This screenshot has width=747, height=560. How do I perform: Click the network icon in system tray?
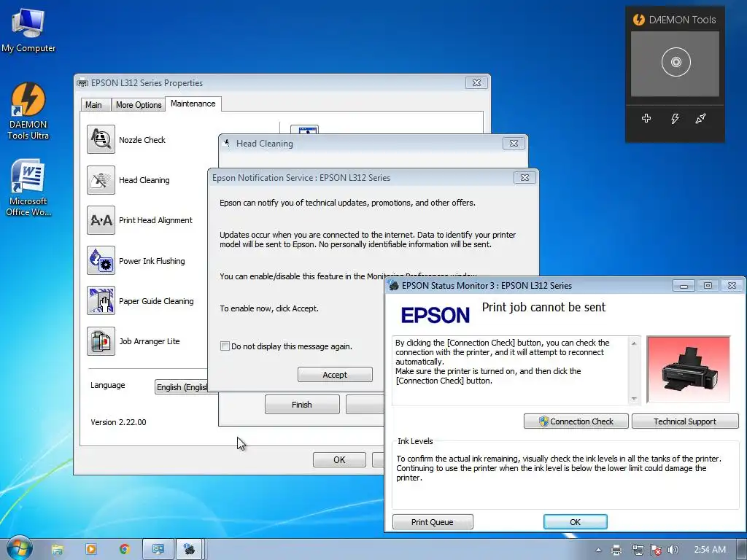coord(638,550)
